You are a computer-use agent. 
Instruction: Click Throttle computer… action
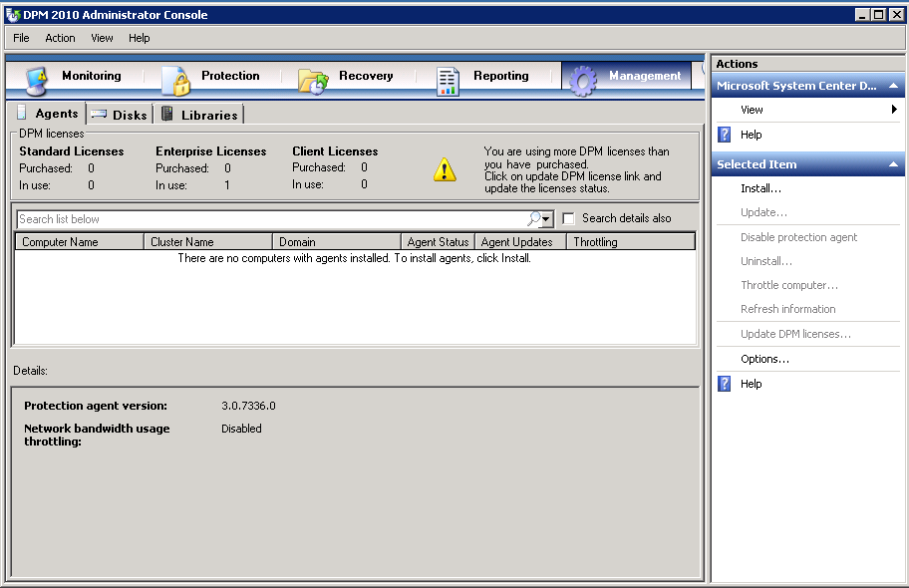[789, 285]
